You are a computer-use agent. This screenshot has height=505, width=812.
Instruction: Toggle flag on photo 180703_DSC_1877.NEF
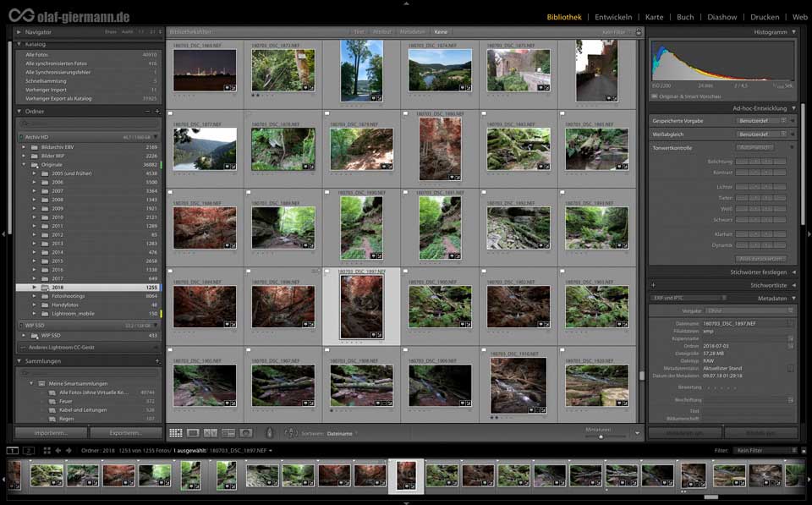[x=170, y=114]
